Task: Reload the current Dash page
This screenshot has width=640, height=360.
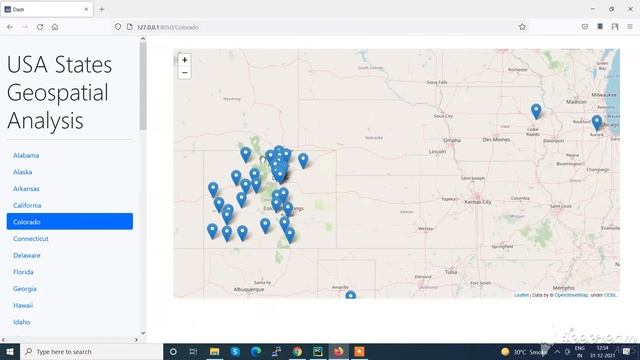Action: pos(40,27)
